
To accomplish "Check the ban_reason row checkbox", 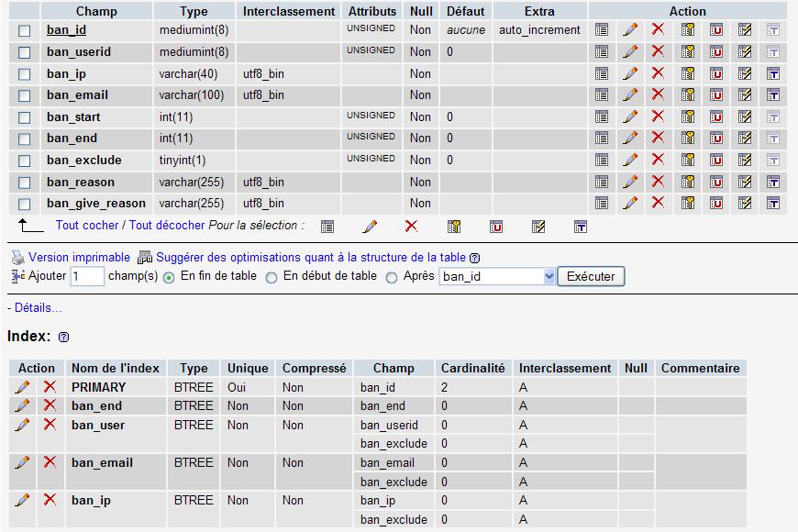I will [x=25, y=183].
